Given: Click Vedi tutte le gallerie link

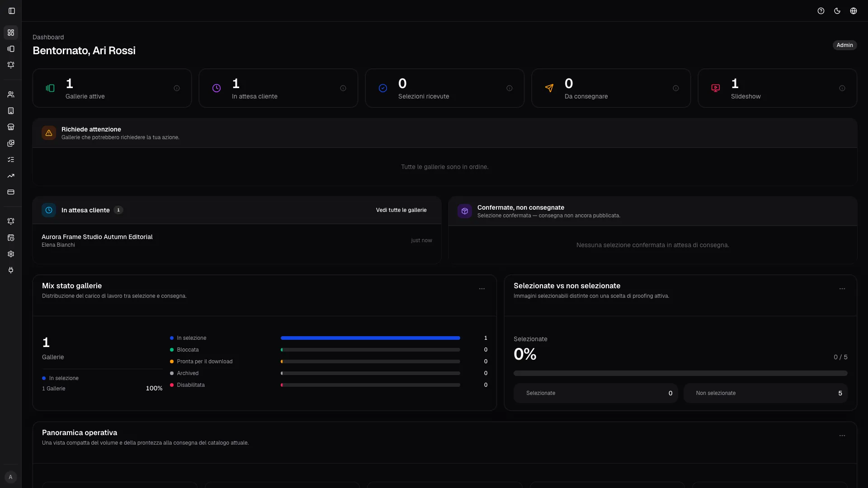Looking at the screenshot, I should [x=401, y=210].
